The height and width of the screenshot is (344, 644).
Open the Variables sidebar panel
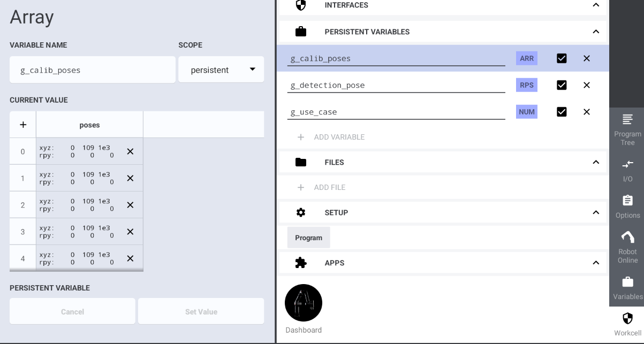(627, 288)
